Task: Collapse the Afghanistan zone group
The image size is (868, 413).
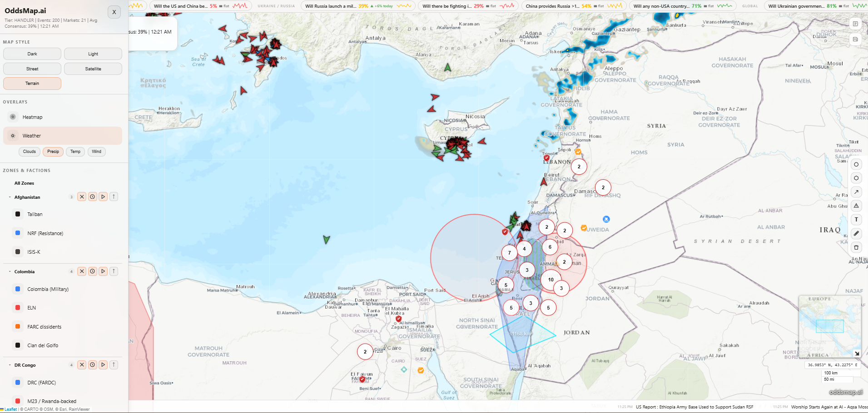Action: (x=10, y=197)
